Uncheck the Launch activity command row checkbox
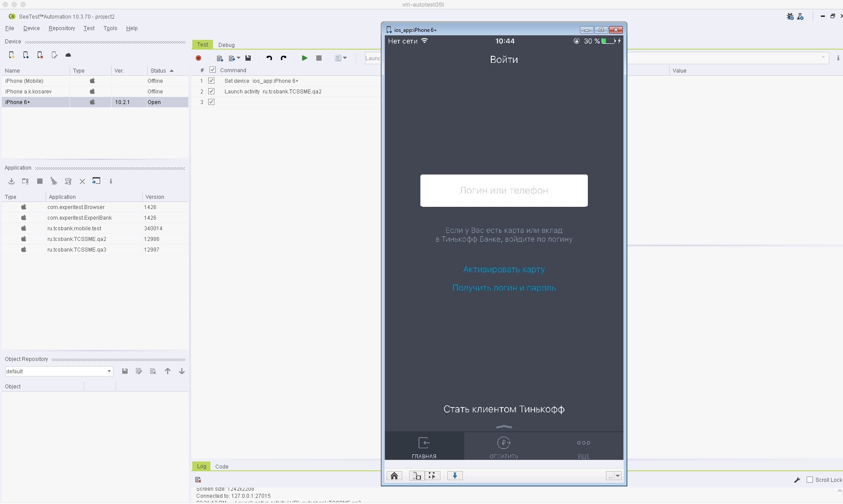The width and height of the screenshot is (843, 504). pos(211,91)
